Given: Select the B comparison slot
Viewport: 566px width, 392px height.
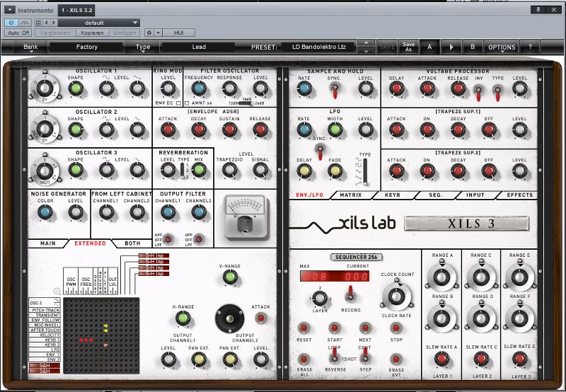Looking at the screenshot, I should [472, 47].
